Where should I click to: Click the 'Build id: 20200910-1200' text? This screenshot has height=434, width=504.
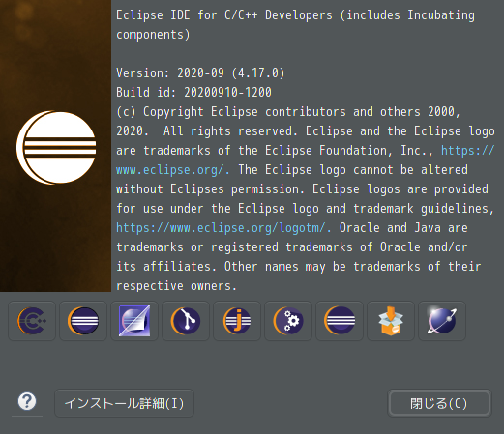[x=193, y=93]
